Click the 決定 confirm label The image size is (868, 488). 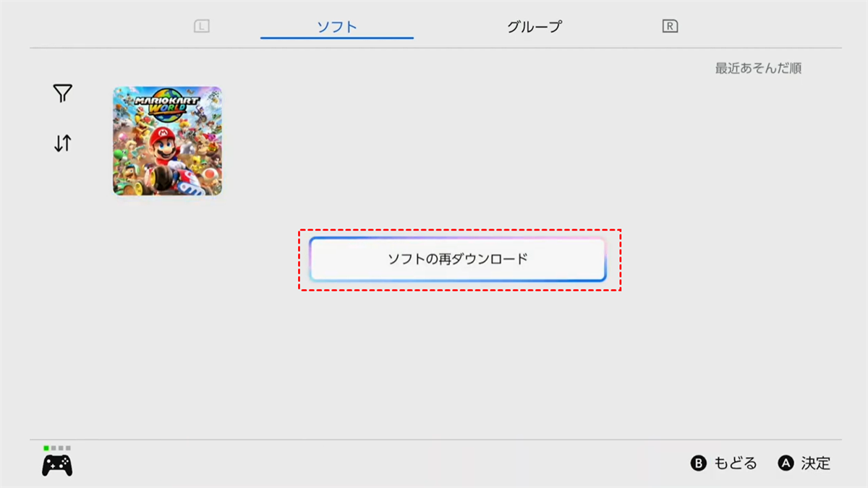click(816, 463)
